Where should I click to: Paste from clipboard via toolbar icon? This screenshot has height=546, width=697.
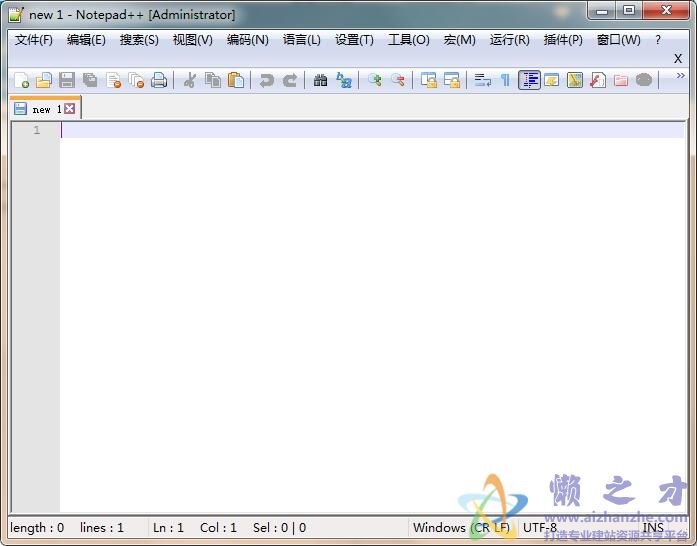click(x=236, y=80)
